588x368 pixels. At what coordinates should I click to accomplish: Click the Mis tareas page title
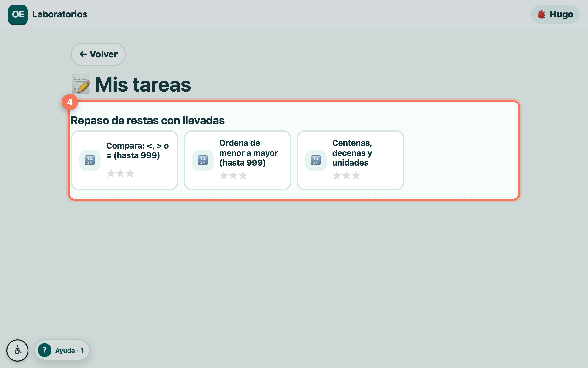143,84
